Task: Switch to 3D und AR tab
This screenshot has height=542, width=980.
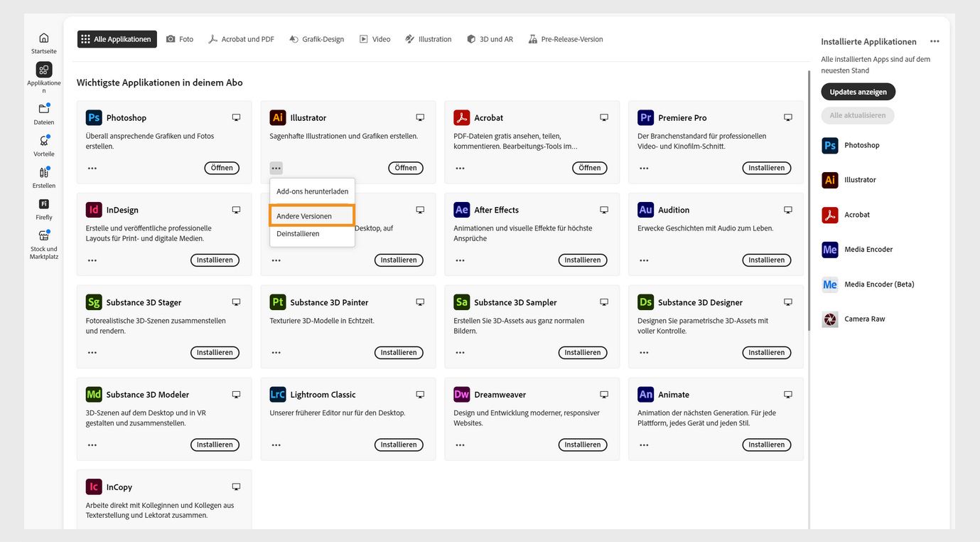Action: pos(490,39)
